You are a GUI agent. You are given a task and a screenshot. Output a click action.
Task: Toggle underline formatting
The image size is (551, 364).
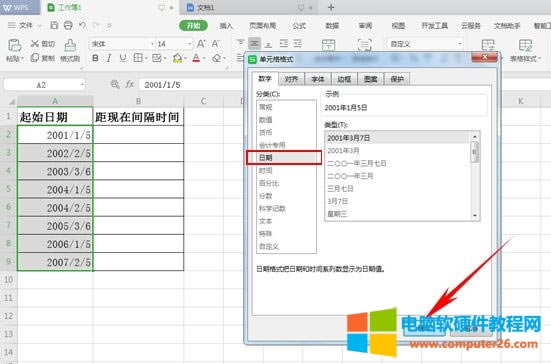123,58
